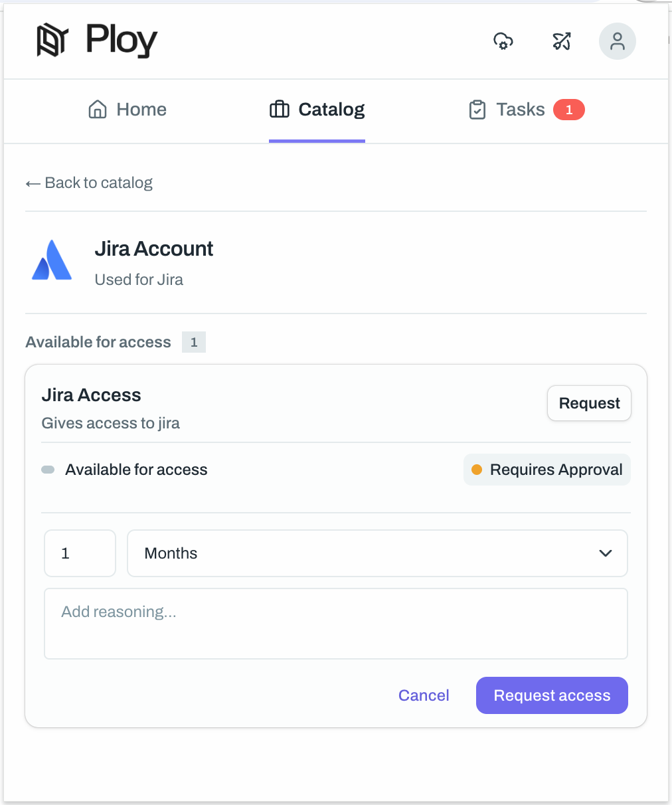
Task: Click the house icon next to Home
Action: click(98, 109)
